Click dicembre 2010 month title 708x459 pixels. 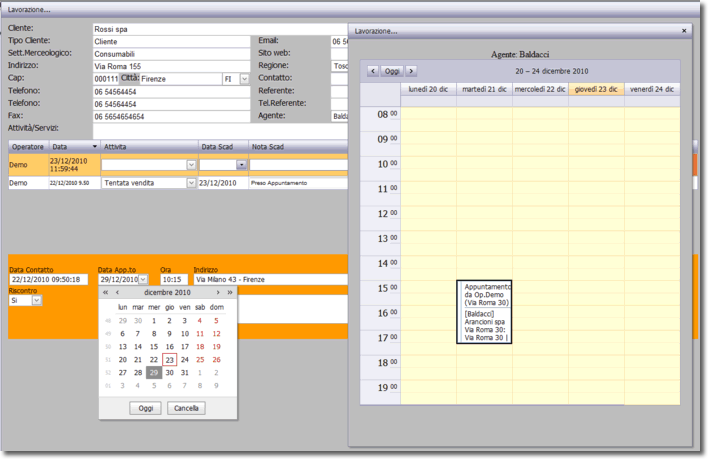167,292
